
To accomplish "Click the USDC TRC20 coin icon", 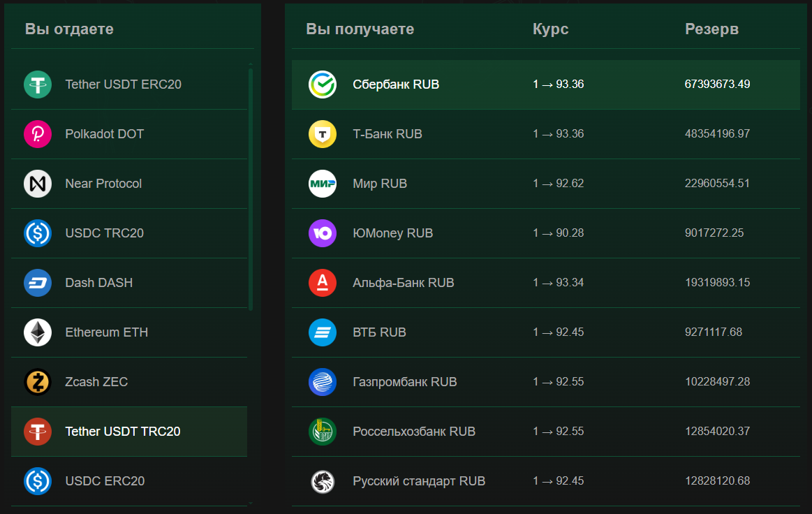I will (x=38, y=233).
